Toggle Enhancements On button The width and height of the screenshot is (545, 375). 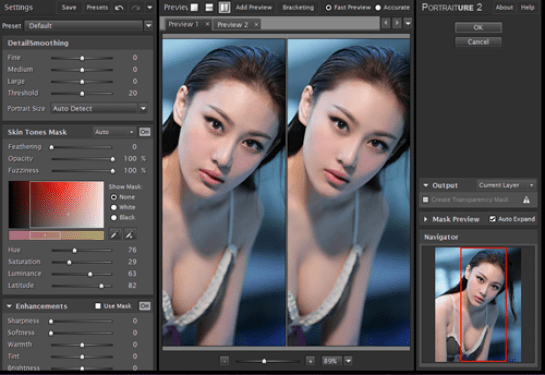pyautogui.click(x=145, y=306)
